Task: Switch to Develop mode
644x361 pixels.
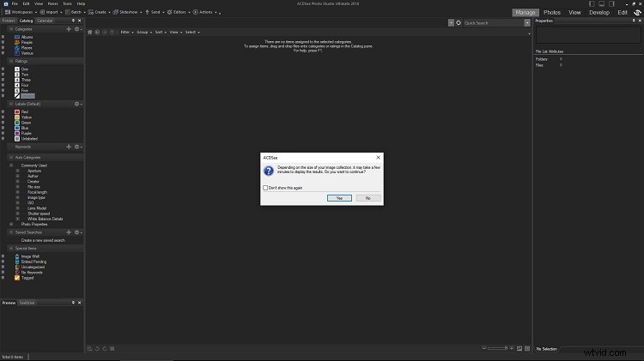Action: (x=599, y=13)
